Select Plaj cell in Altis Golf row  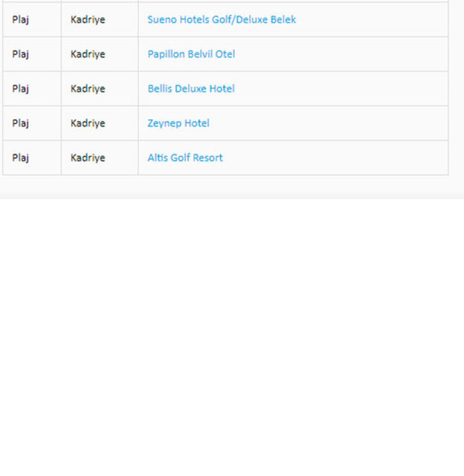click(21, 158)
